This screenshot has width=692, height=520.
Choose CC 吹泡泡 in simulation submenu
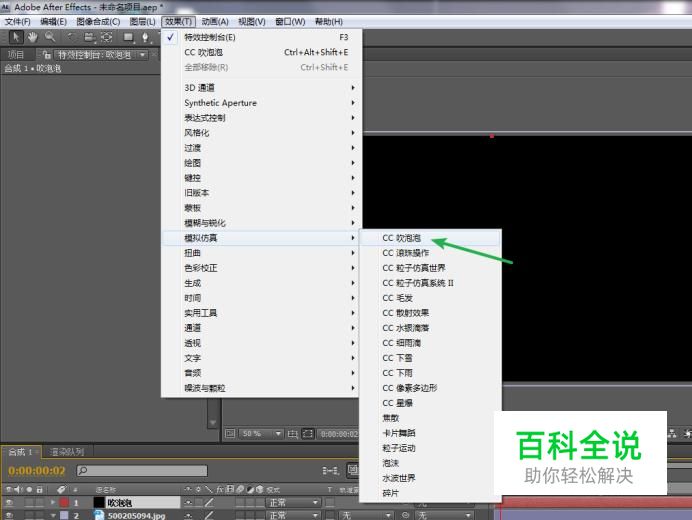(430, 238)
